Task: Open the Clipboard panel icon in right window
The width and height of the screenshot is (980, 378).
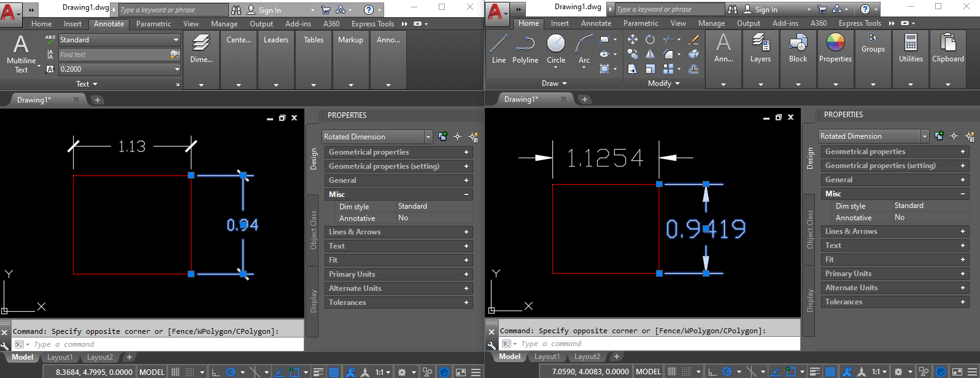Action: (948, 43)
